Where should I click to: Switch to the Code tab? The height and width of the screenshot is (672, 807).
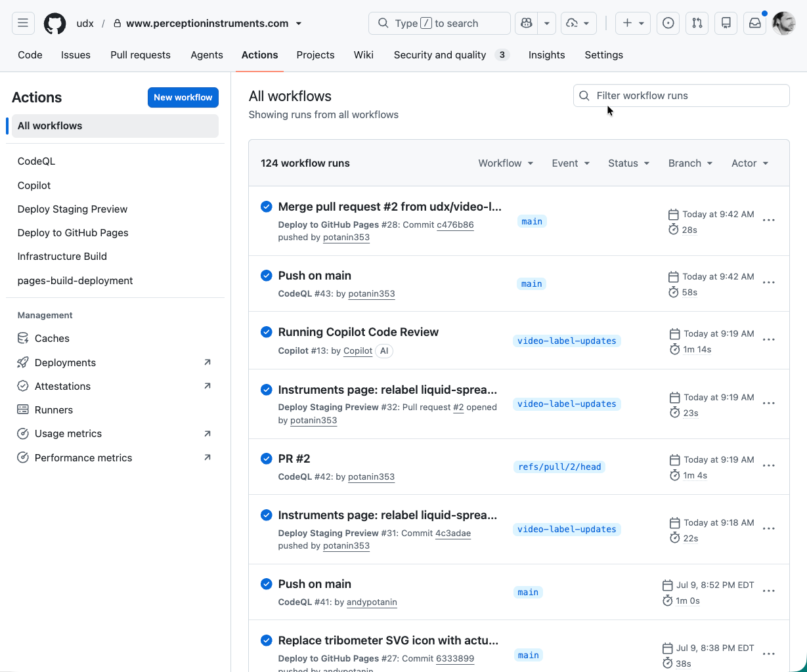pyautogui.click(x=30, y=55)
